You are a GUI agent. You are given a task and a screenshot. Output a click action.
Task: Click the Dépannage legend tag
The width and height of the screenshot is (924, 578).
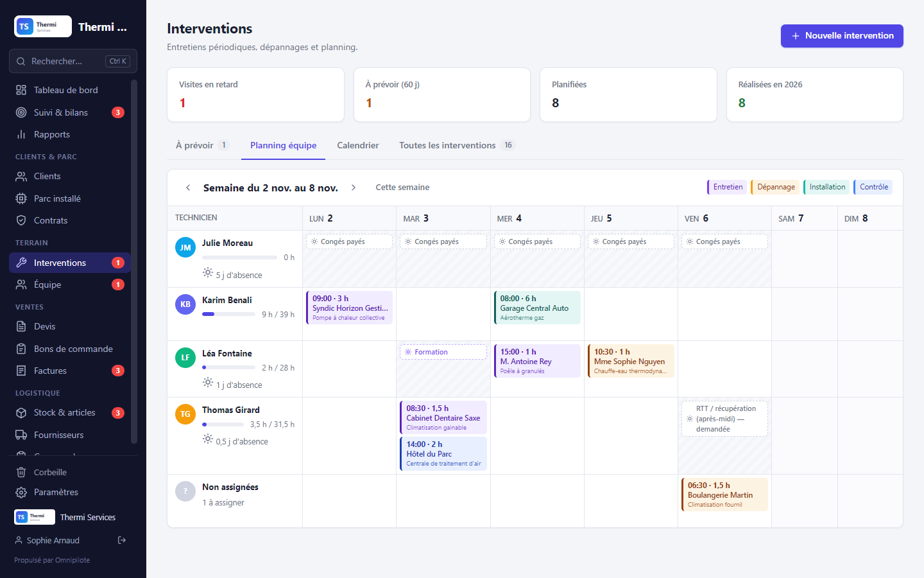(776, 187)
